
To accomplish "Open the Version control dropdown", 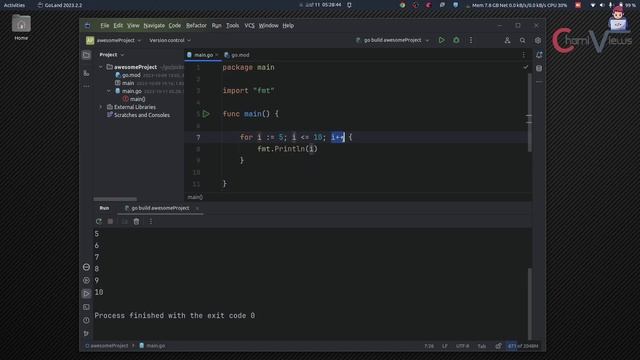I will click(x=170, y=40).
